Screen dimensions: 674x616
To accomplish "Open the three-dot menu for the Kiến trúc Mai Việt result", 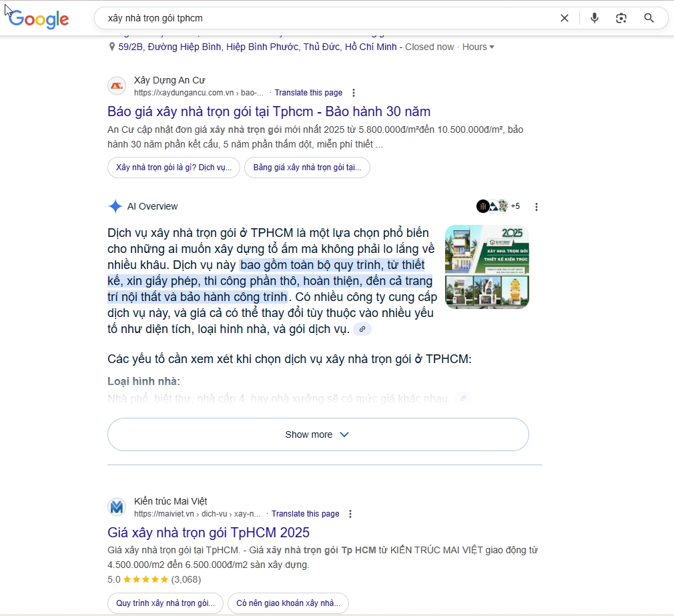I will (350, 514).
